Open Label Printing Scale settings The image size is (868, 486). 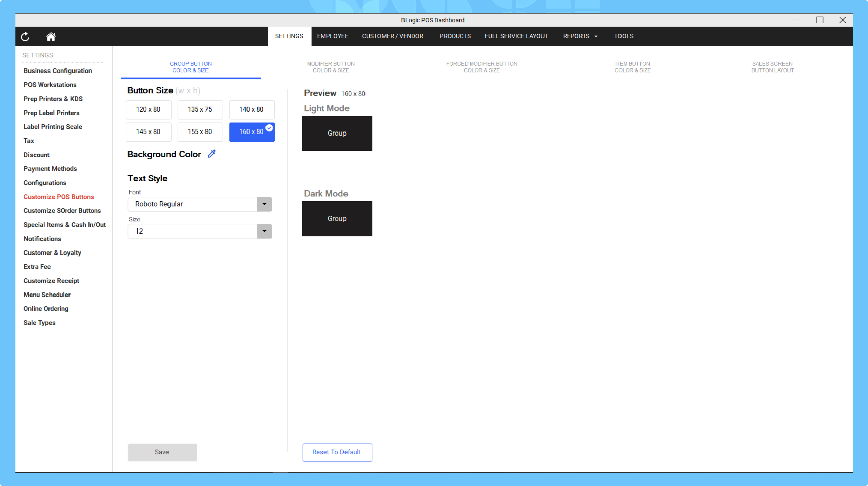[x=53, y=127]
